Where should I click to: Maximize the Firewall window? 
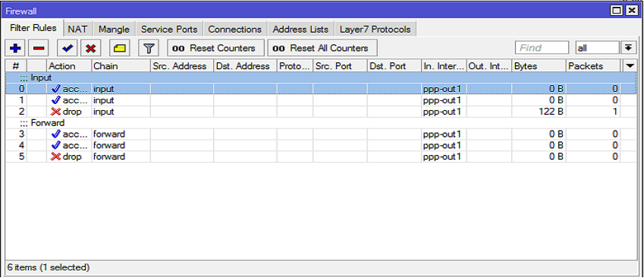pyautogui.click(x=617, y=11)
